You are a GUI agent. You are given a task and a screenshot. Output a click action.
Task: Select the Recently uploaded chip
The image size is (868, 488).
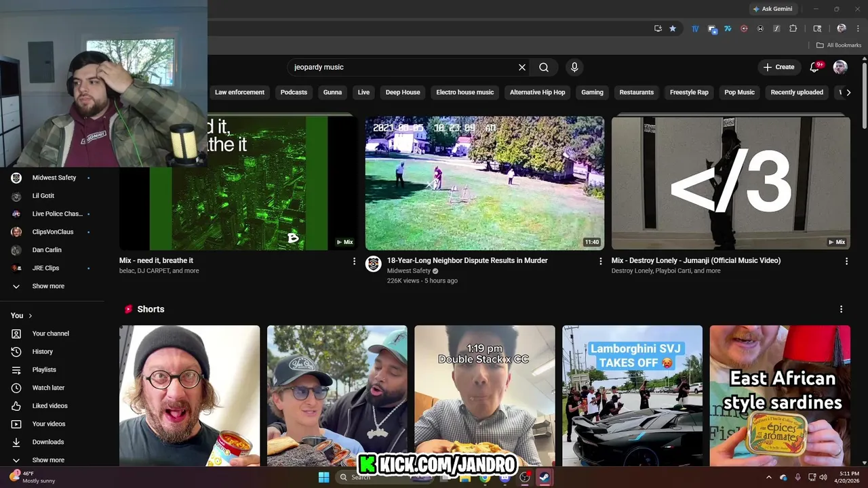[797, 92]
